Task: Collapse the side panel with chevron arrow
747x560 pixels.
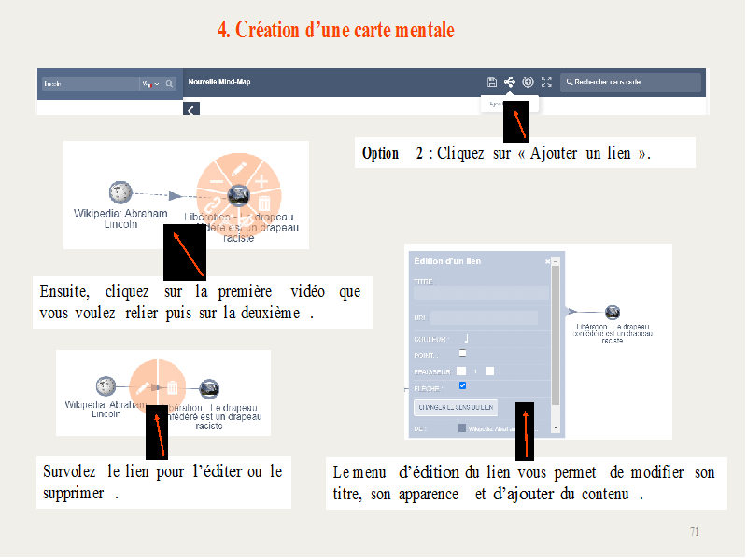Action: click(191, 109)
